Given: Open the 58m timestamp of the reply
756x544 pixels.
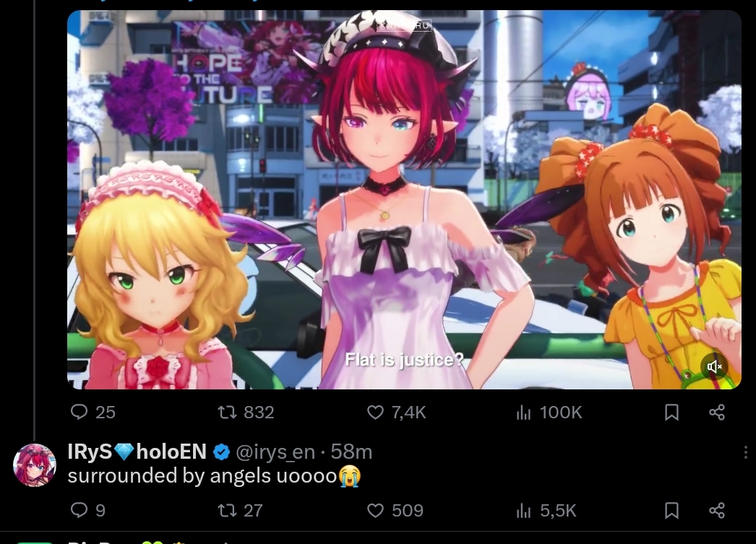Looking at the screenshot, I should point(351,452).
